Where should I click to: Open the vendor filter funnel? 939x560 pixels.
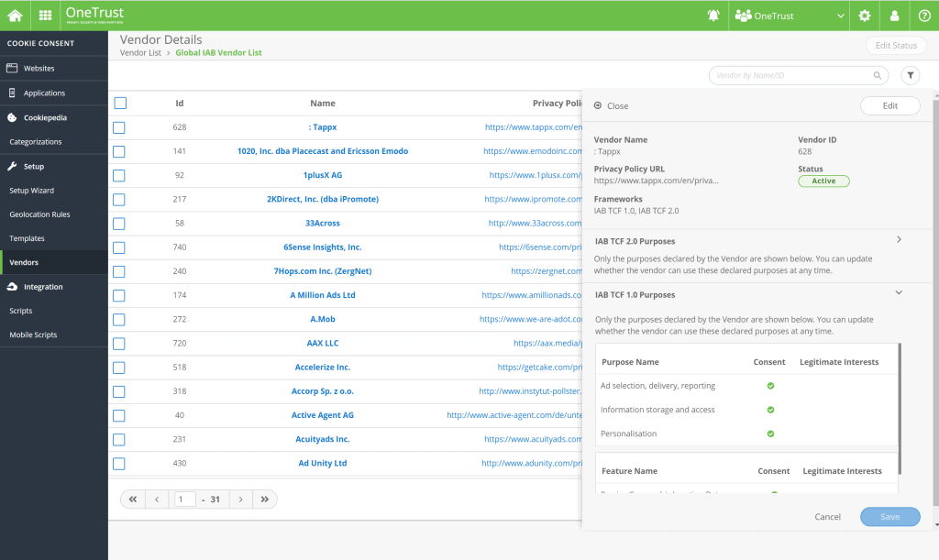point(911,75)
